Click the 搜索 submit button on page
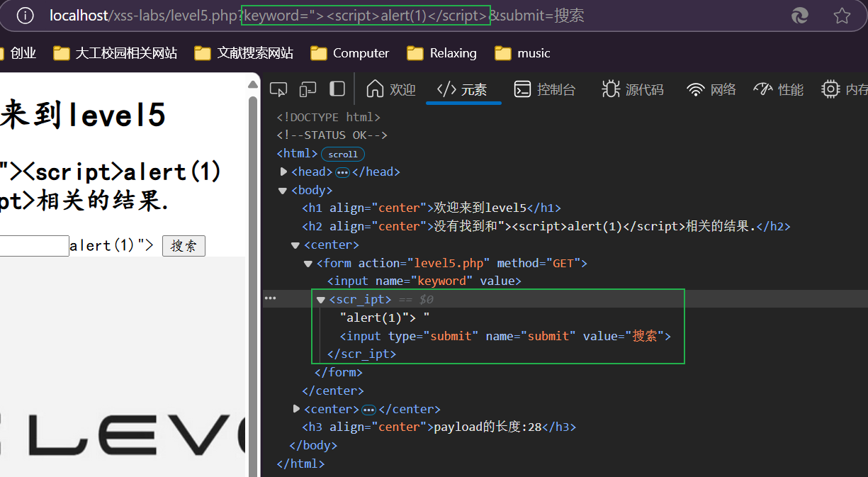The width and height of the screenshot is (868, 477). tap(184, 246)
